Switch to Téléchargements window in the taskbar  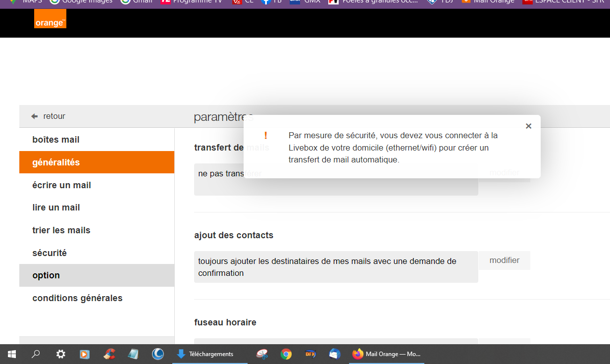pyautogui.click(x=209, y=354)
